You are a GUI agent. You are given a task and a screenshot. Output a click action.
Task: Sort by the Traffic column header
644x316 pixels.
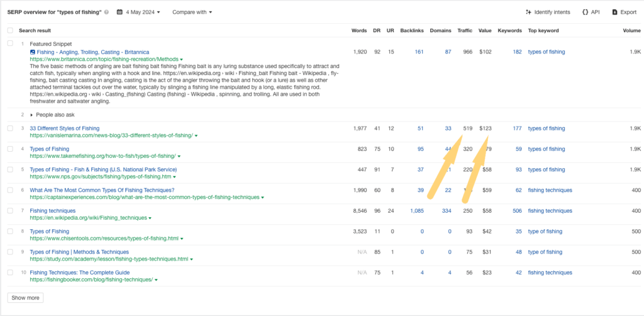click(x=464, y=30)
